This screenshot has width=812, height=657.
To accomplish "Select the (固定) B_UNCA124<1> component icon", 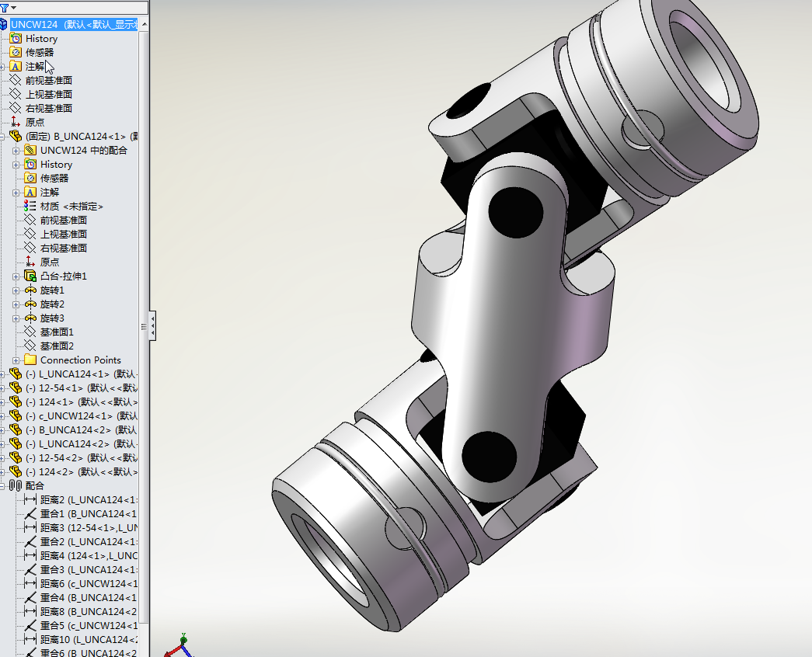I will click(16, 136).
